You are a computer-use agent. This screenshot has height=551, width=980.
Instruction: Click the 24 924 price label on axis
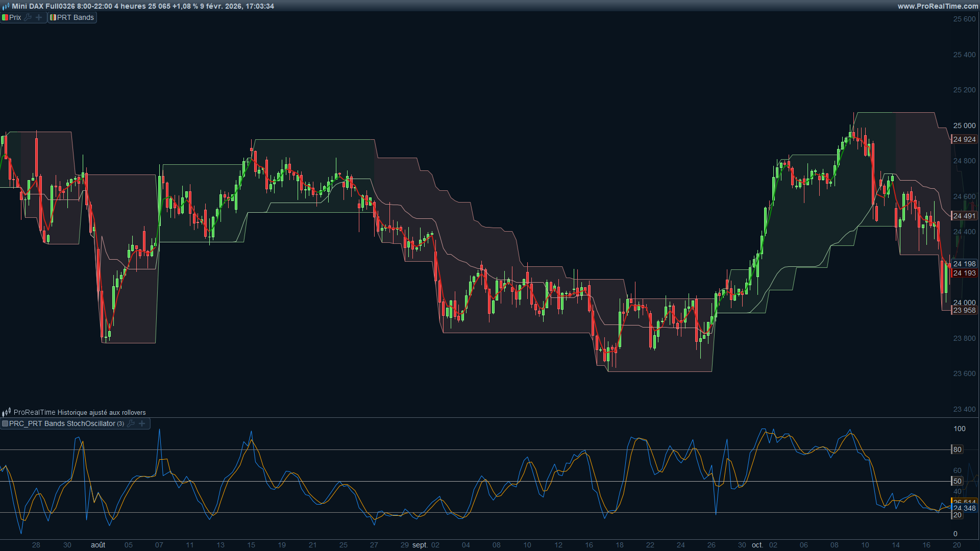[x=964, y=139]
